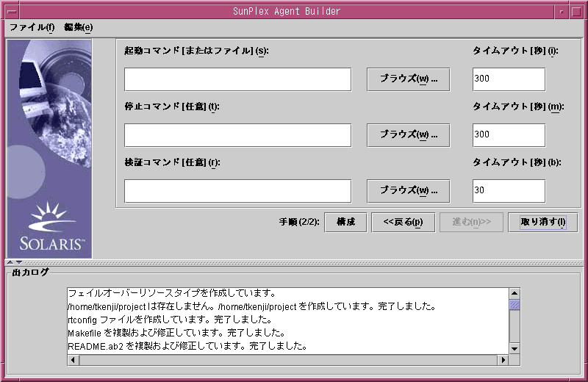
Task: Open the 編集(e) menu
Action: click(x=79, y=27)
